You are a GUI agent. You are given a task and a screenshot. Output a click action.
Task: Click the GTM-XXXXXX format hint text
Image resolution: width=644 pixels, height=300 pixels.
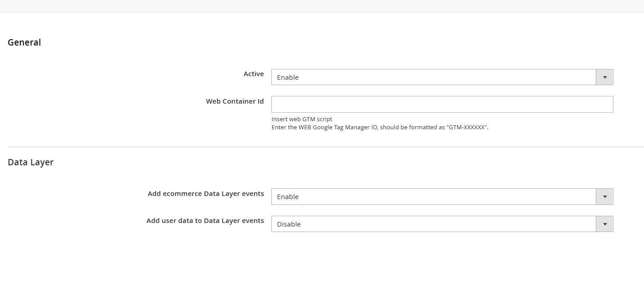click(379, 127)
